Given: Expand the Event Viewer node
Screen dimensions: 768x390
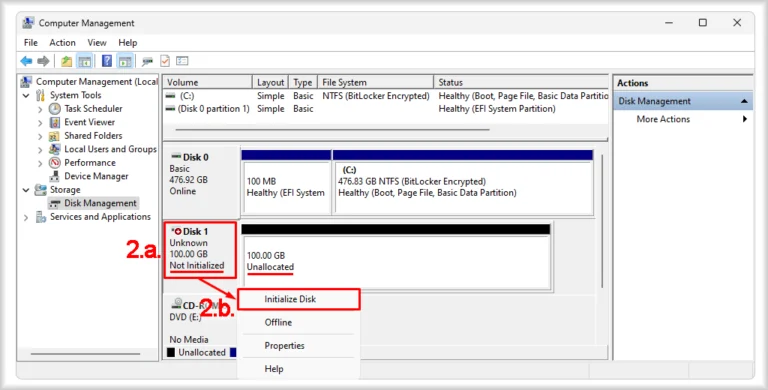Looking at the screenshot, I should tap(40, 122).
